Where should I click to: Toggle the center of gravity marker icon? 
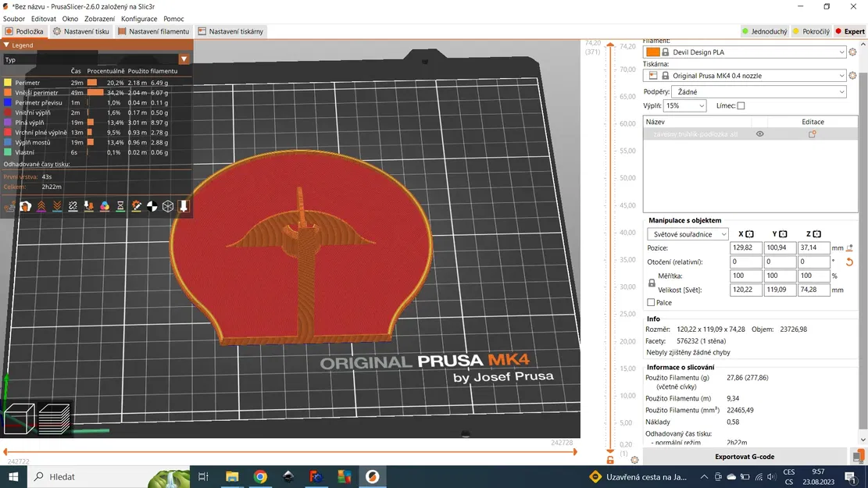152,206
